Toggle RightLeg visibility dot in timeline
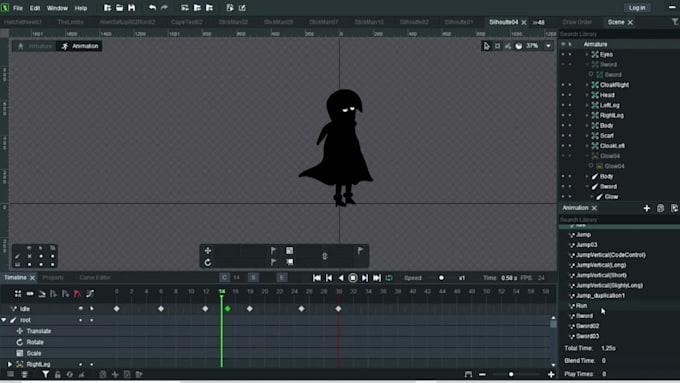 (x=81, y=364)
